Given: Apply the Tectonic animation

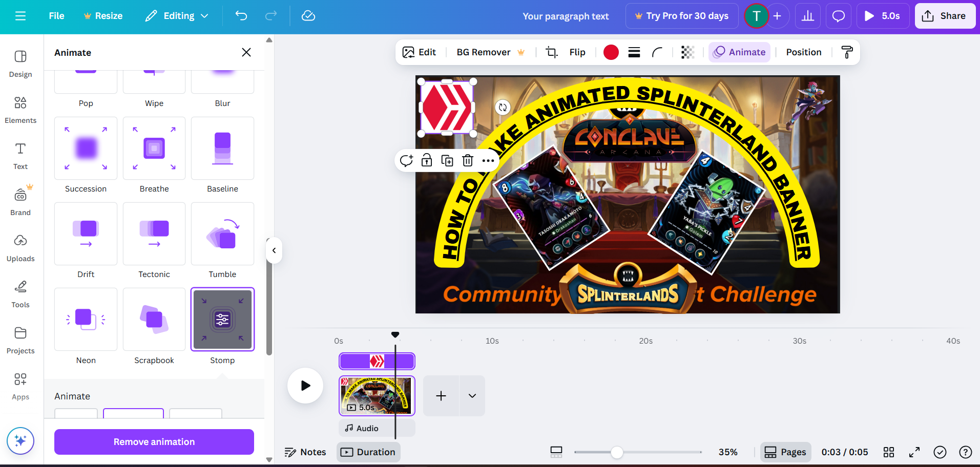Looking at the screenshot, I should pyautogui.click(x=154, y=234).
